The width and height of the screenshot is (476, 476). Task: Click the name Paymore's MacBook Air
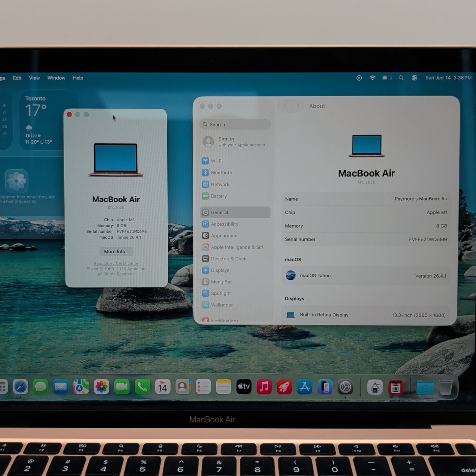421,199
